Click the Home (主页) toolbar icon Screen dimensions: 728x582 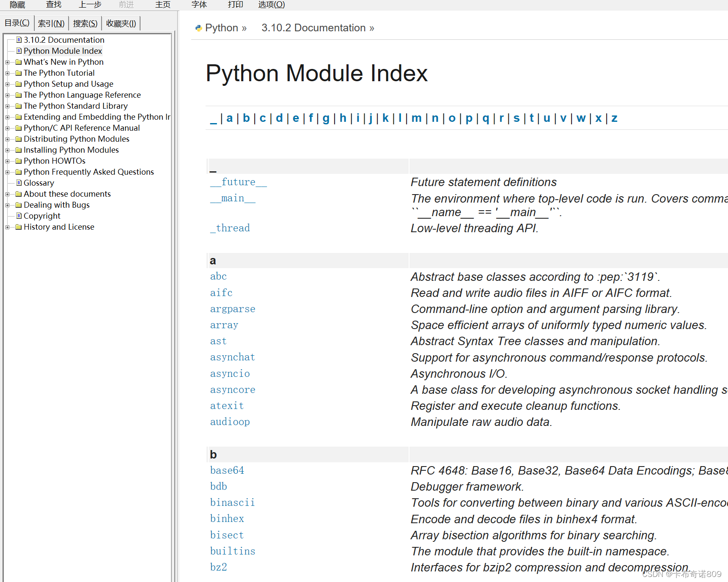click(162, 5)
